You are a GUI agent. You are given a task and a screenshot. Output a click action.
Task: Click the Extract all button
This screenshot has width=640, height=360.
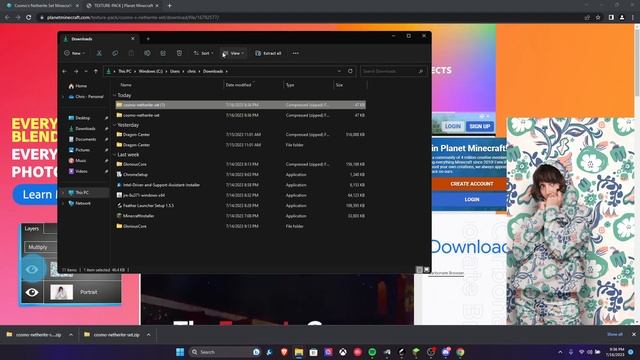coord(268,53)
